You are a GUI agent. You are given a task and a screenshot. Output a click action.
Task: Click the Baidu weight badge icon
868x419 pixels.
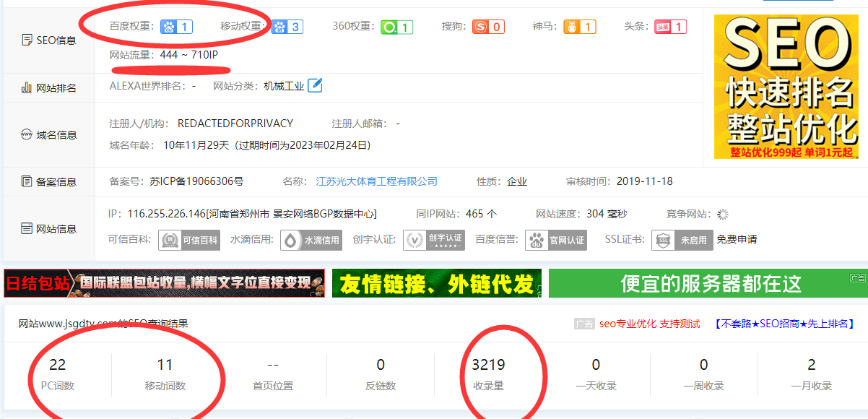point(176,27)
